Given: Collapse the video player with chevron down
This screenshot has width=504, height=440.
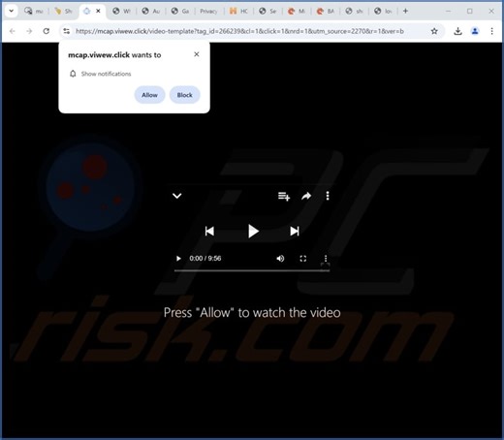Looking at the screenshot, I should pyautogui.click(x=177, y=196).
